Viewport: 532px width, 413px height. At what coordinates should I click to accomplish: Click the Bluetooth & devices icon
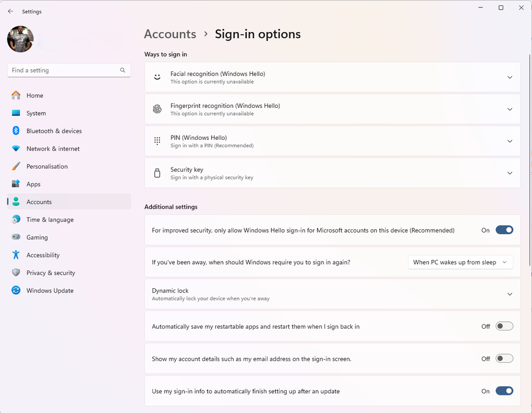[x=16, y=131]
